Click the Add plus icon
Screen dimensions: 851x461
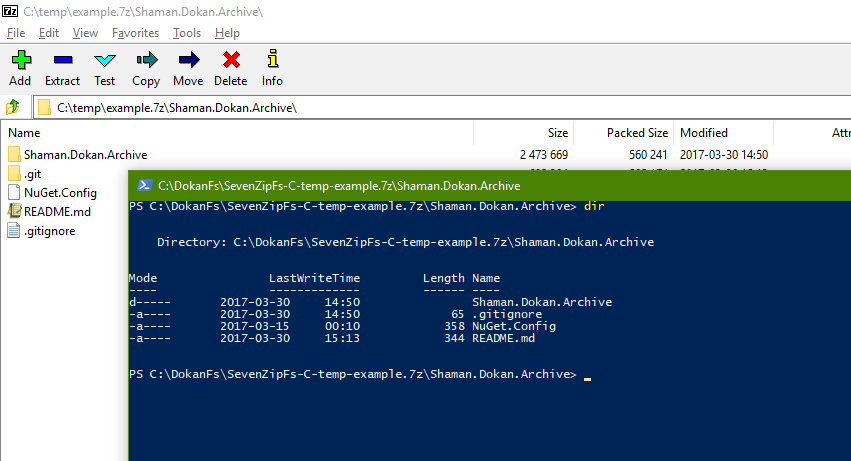(x=21, y=60)
